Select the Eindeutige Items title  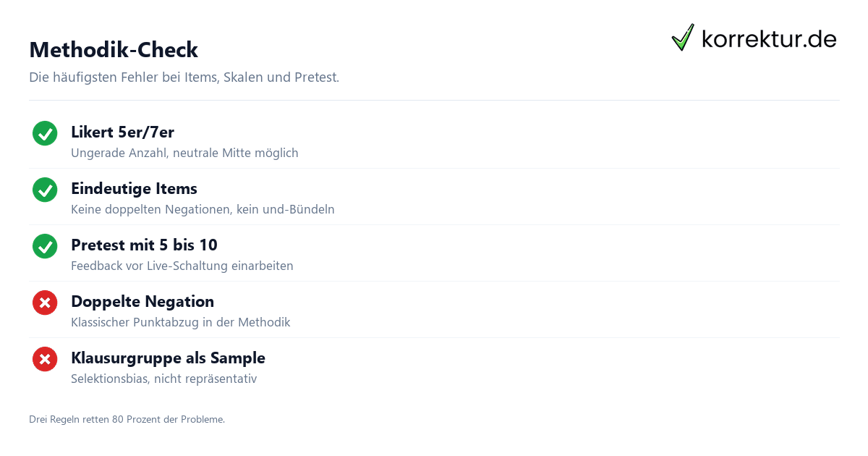point(134,188)
